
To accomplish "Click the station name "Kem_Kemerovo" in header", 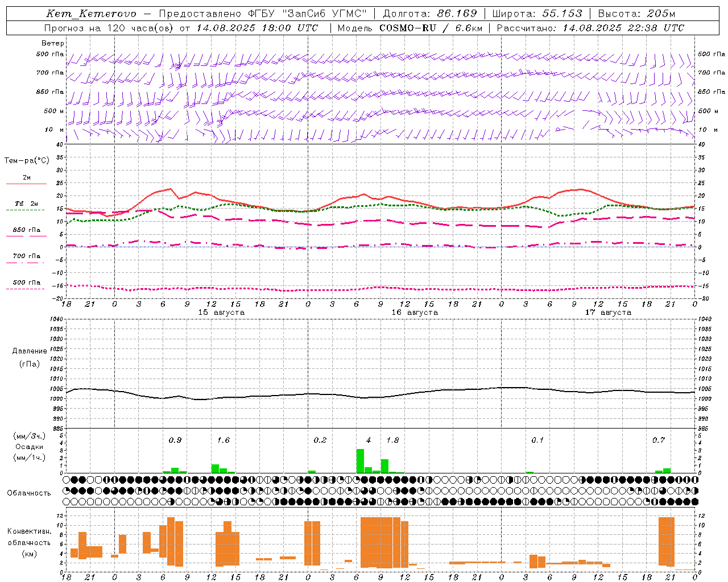I will click(x=91, y=14).
